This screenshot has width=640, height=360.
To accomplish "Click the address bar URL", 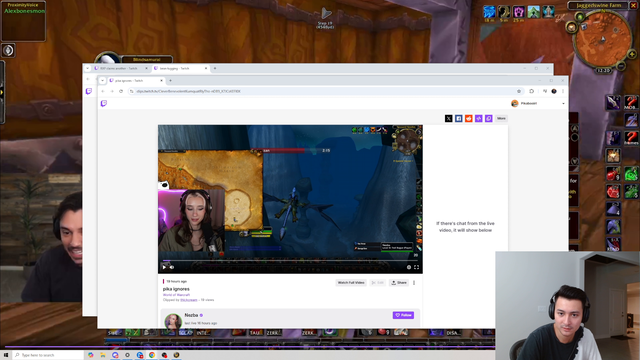I will (x=189, y=91).
